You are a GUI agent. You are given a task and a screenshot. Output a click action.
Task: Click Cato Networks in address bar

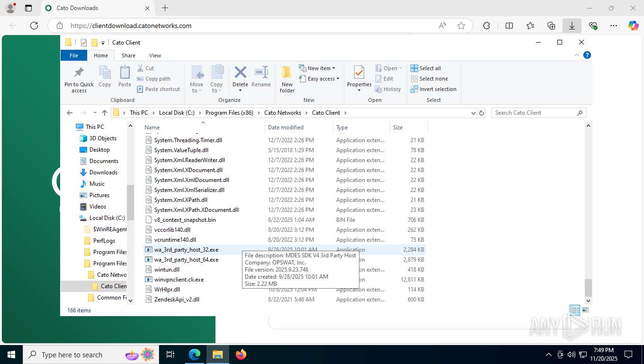(x=283, y=113)
